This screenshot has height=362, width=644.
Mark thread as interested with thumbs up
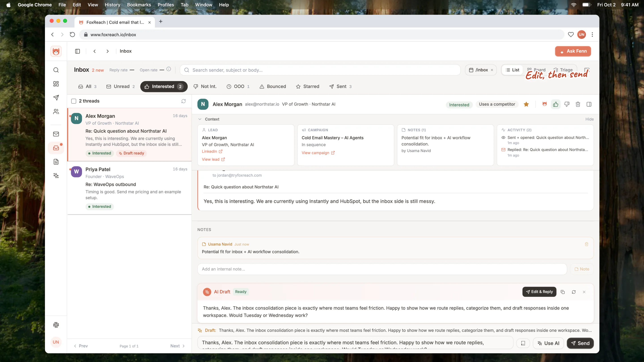click(x=555, y=104)
